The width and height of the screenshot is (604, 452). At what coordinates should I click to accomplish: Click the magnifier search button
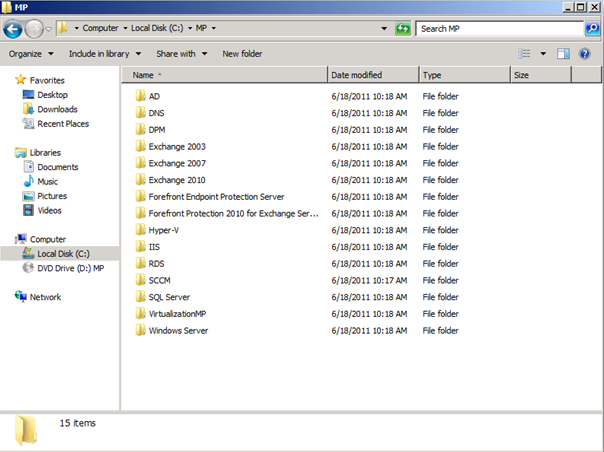coord(592,29)
